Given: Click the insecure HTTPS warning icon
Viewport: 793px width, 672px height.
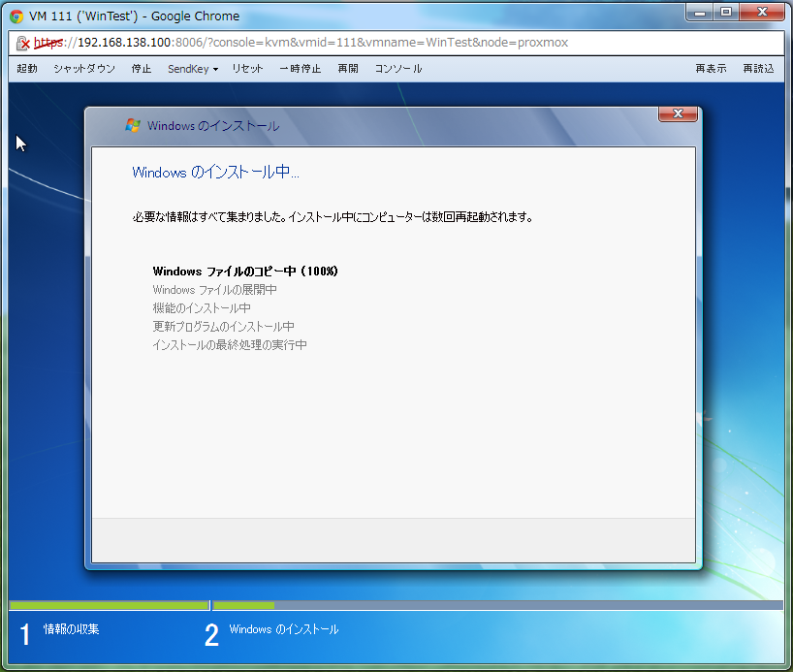Looking at the screenshot, I should pyautogui.click(x=22, y=43).
